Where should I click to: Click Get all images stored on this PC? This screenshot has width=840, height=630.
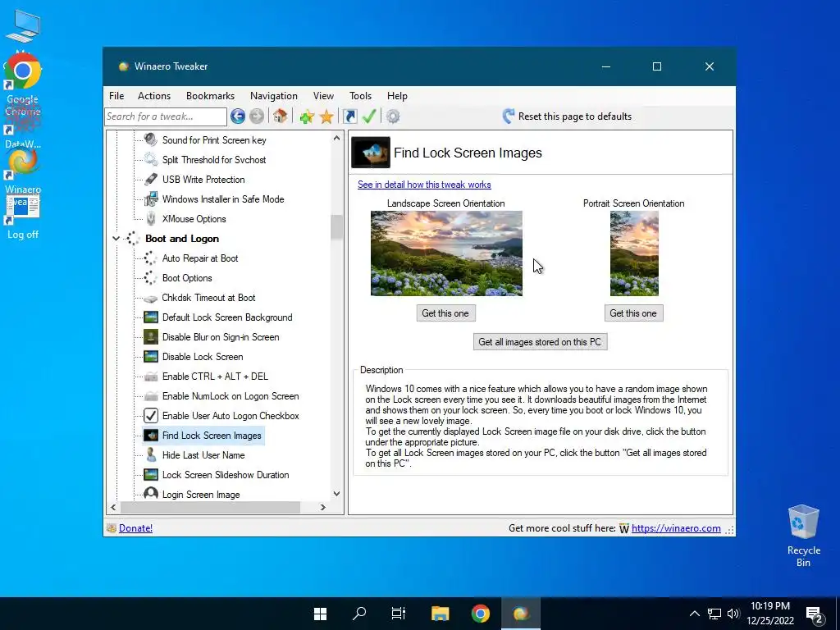coord(540,342)
